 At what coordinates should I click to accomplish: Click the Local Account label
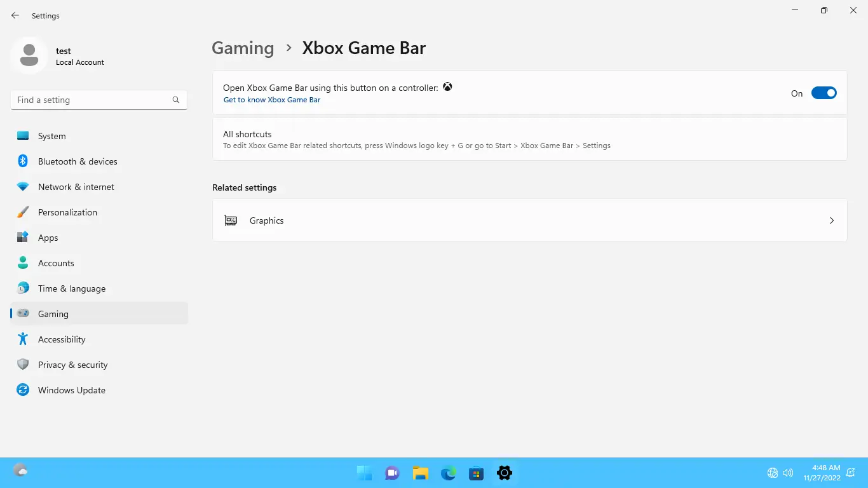80,62
